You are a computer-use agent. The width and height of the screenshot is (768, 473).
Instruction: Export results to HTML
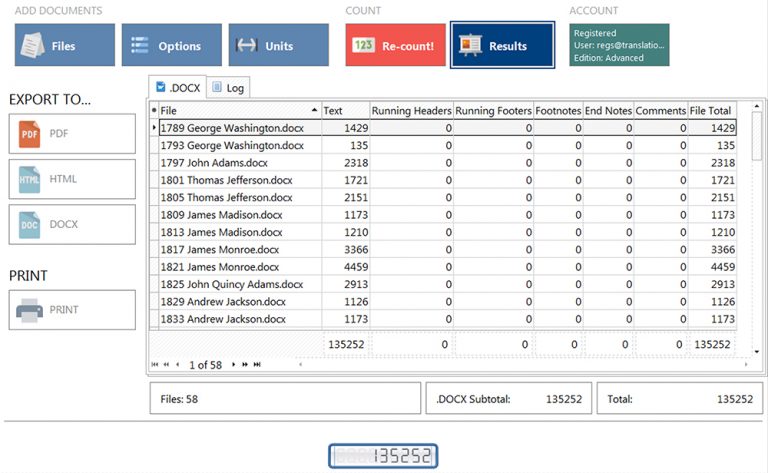coord(72,179)
